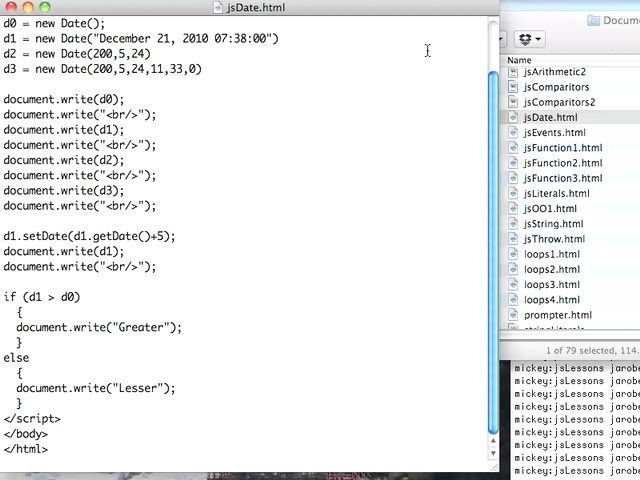
Task: Click the Documents folder icon in Finder title
Action: tap(593, 20)
